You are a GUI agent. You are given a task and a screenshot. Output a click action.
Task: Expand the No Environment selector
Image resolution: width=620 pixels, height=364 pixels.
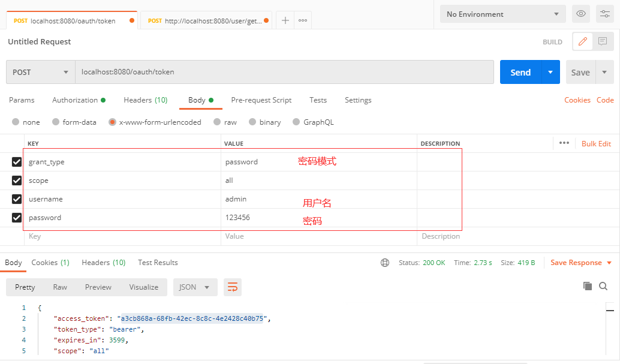click(x=503, y=14)
